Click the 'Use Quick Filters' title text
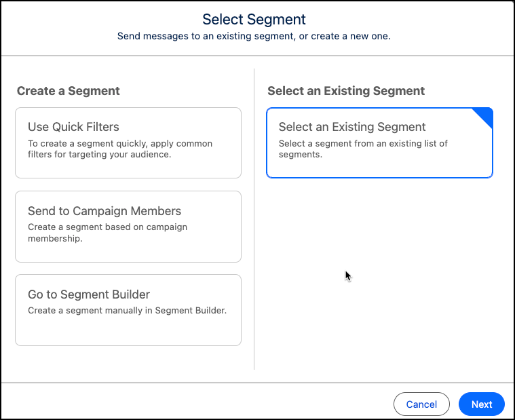Viewport: 515px width, 420px height. 73,127
